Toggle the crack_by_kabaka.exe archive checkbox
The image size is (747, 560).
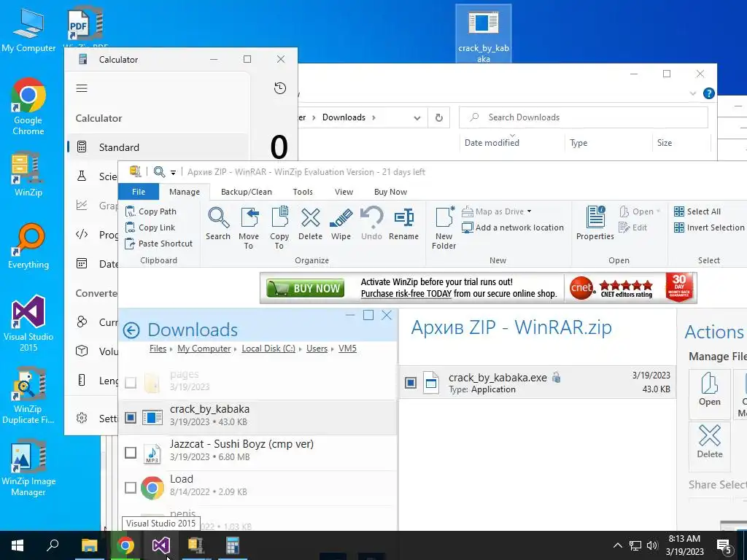click(x=411, y=382)
